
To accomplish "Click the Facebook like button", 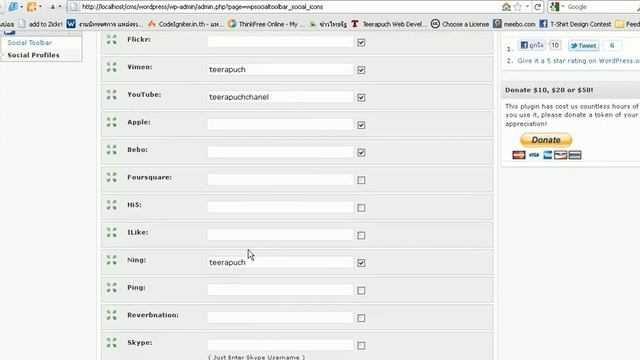I will coord(532,45).
